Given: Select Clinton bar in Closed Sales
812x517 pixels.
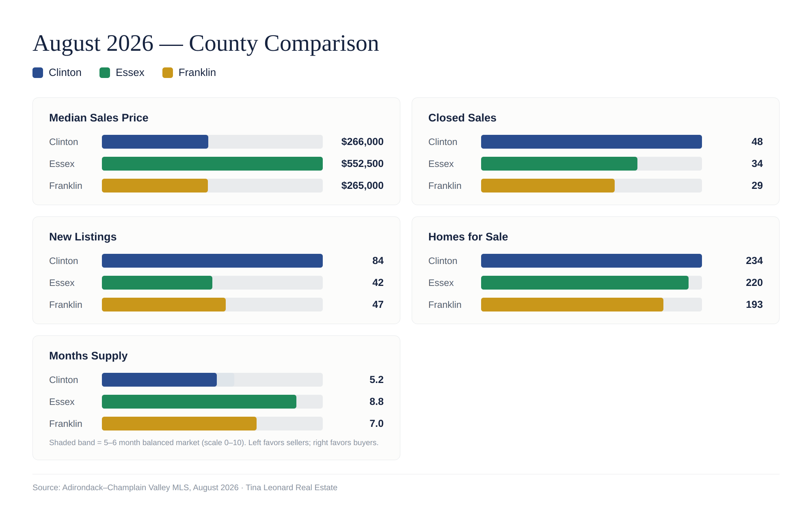Looking at the screenshot, I should pos(592,142).
